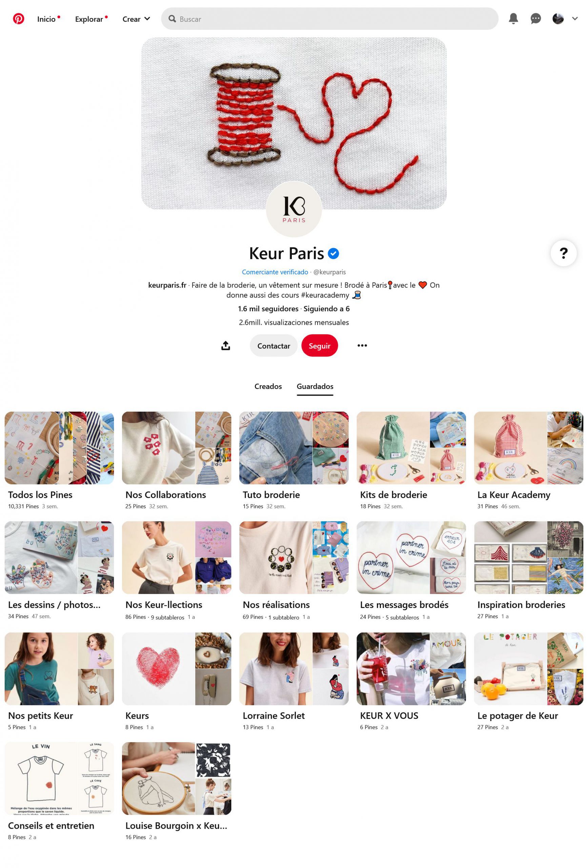Click the Keur Paris profile logo

[x=294, y=209]
